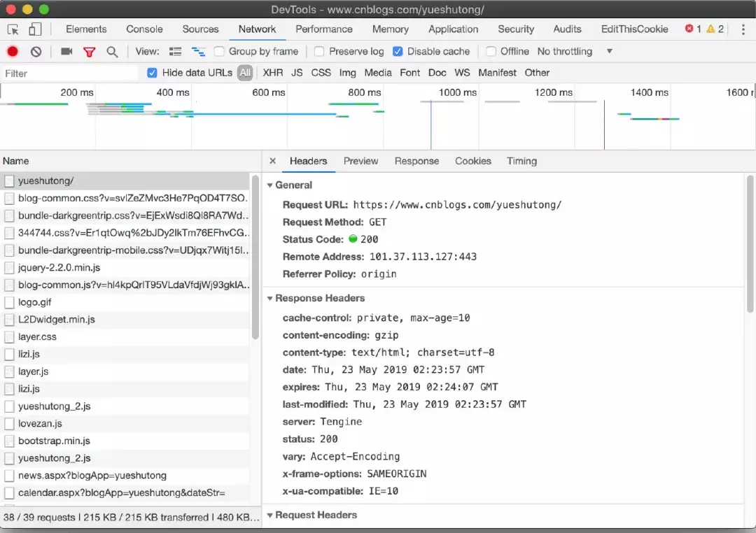Click file icon next to layer.css
This screenshot has width=756, height=533.
pos(9,337)
